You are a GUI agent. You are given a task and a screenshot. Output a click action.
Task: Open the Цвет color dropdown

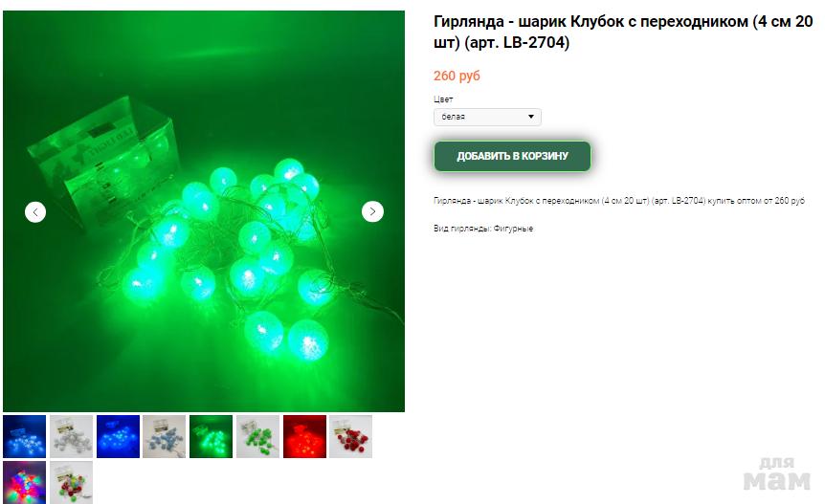487,117
